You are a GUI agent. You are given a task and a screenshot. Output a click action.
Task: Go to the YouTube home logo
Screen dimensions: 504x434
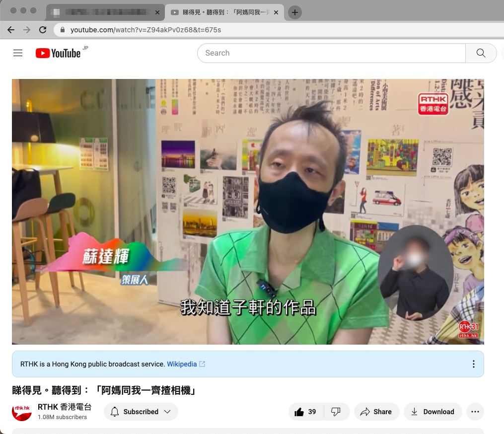pos(58,53)
